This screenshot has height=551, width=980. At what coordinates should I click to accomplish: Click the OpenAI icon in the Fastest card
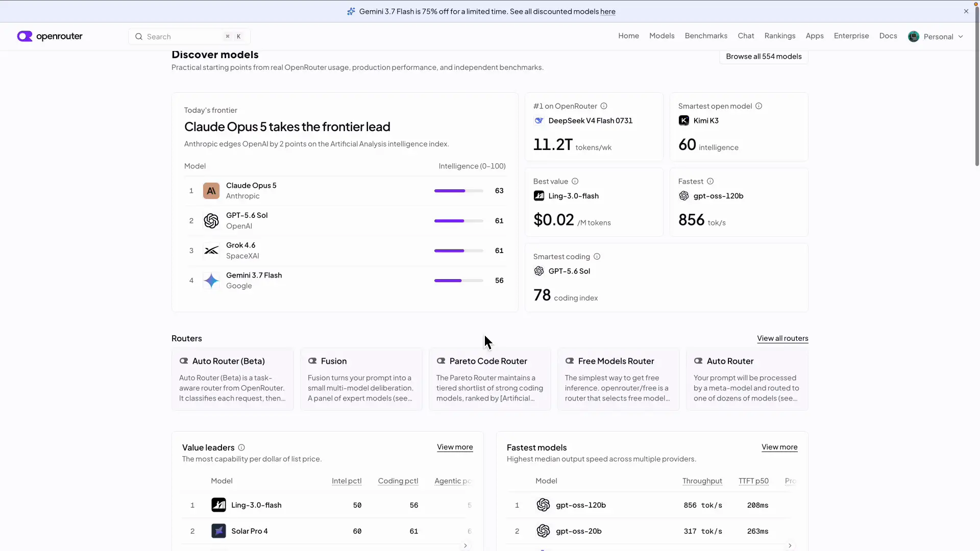684,196
